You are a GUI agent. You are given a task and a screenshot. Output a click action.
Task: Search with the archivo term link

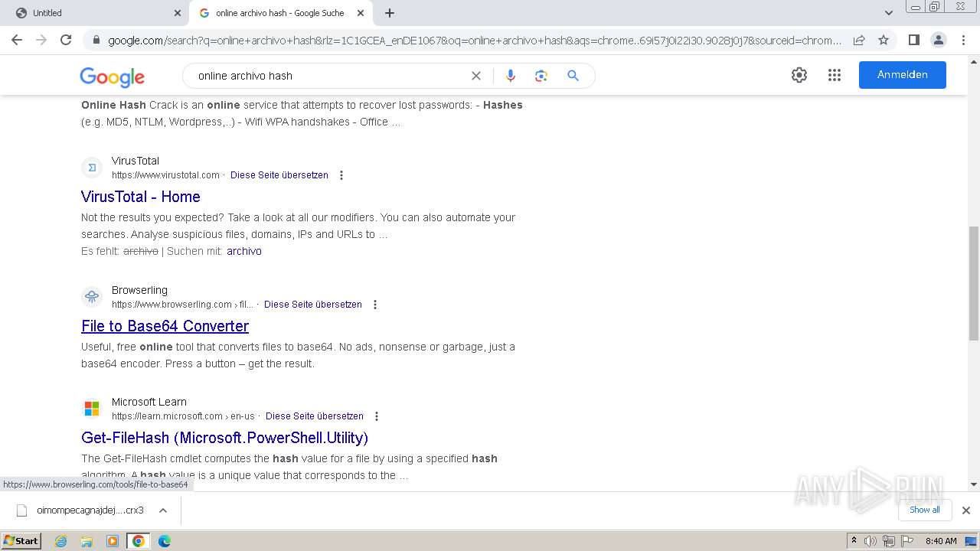pyautogui.click(x=244, y=251)
